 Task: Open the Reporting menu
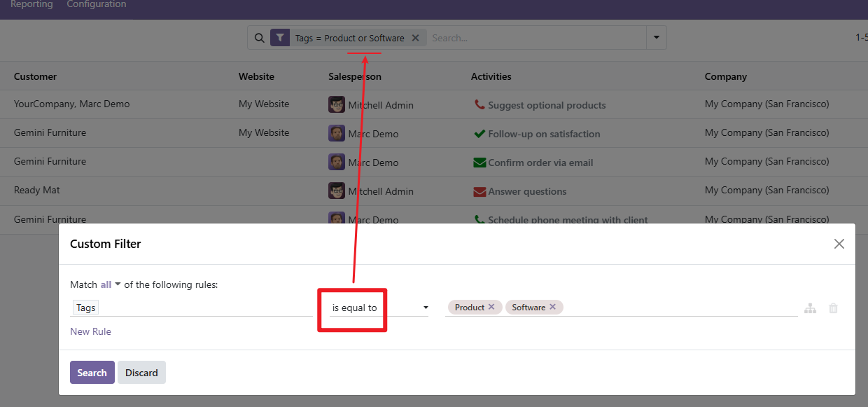(x=31, y=5)
